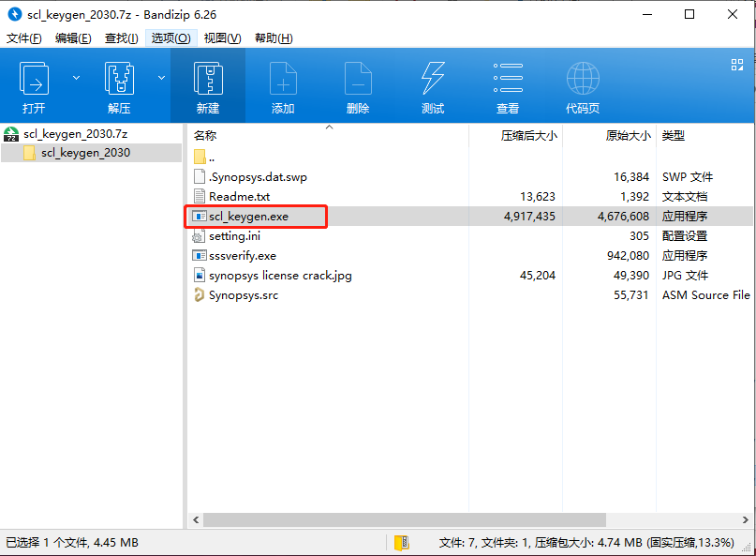Select the sssverify.exe file

click(243, 256)
